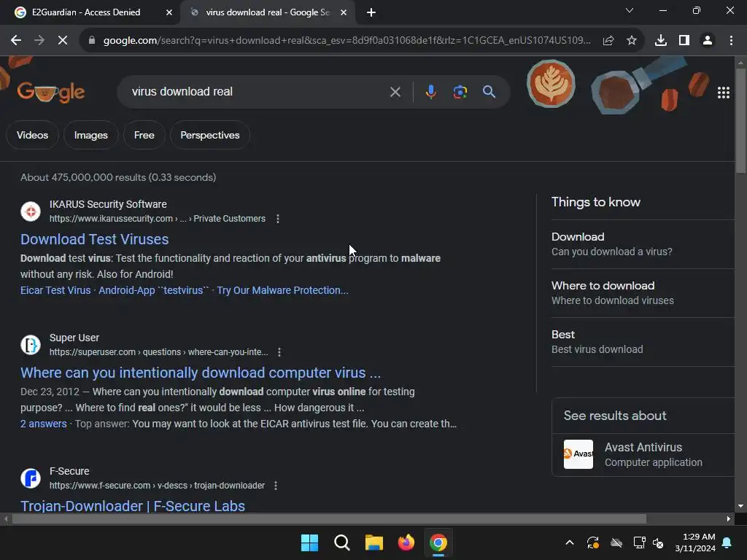Viewport: 747px width, 560px height.
Task: Open the Google apps grid
Action: tap(723, 93)
